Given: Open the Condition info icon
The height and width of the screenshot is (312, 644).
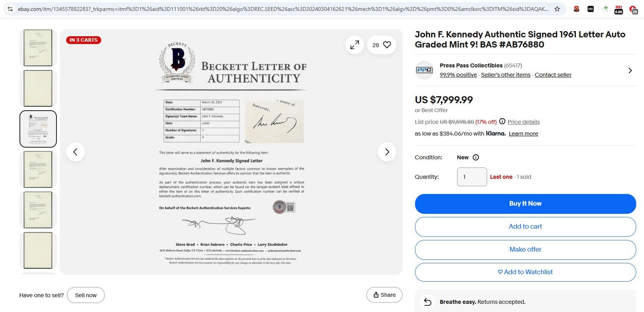Looking at the screenshot, I should click(475, 157).
